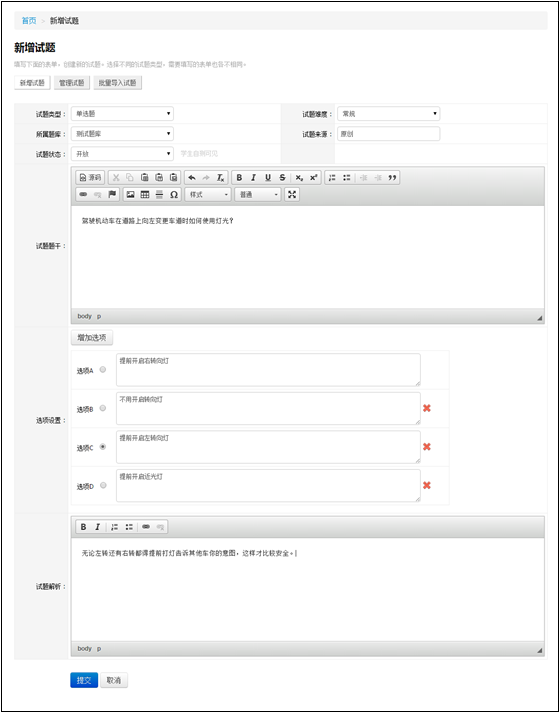Open the 试题类型 dropdown showing 单选题
Screen dimensions: 560x714
pos(122,113)
